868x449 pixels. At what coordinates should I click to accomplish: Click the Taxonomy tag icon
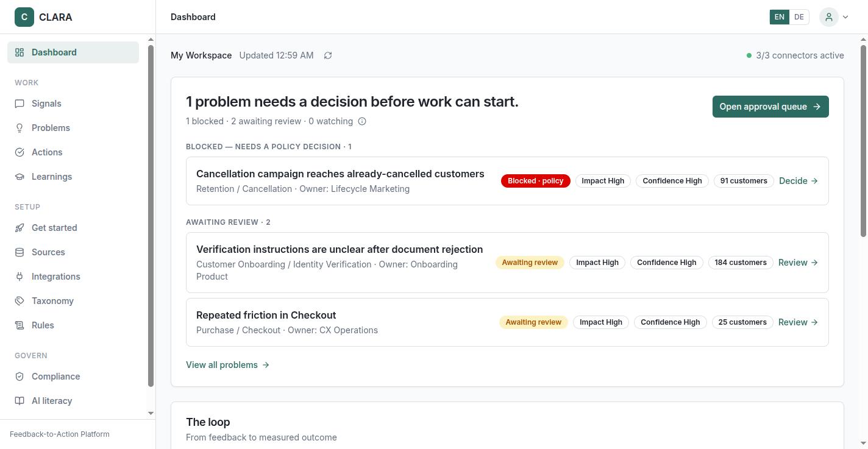pyautogui.click(x=20, y=301)
